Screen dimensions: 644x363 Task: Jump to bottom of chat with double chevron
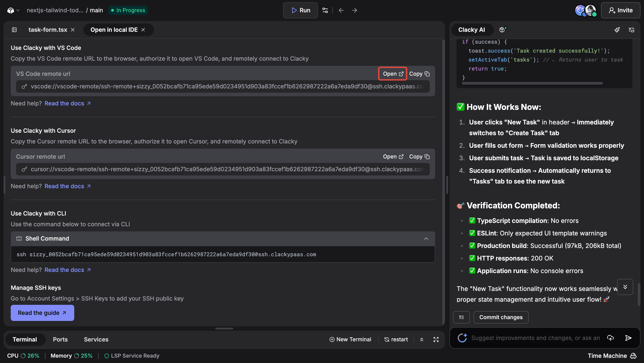click(625, 287)
